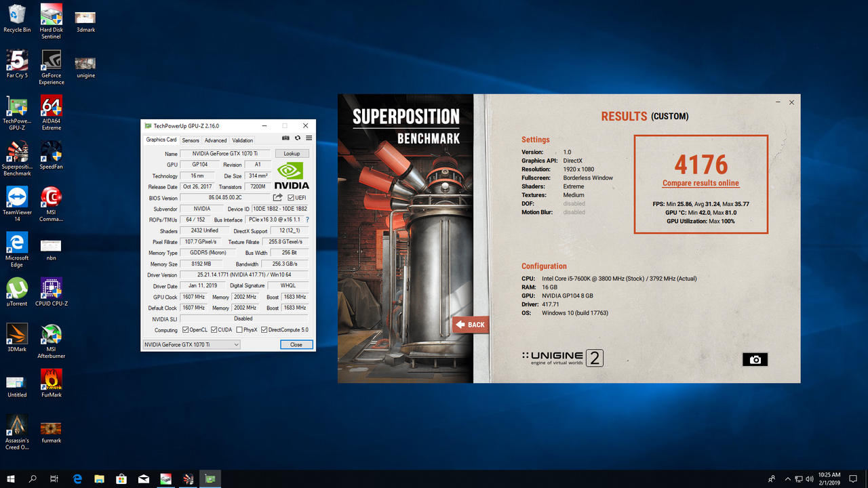The width and height of the screenshot is (868, 488).
Task: Open MSI Afterburner desktop shortcut
Action: (x=52, y=340)
